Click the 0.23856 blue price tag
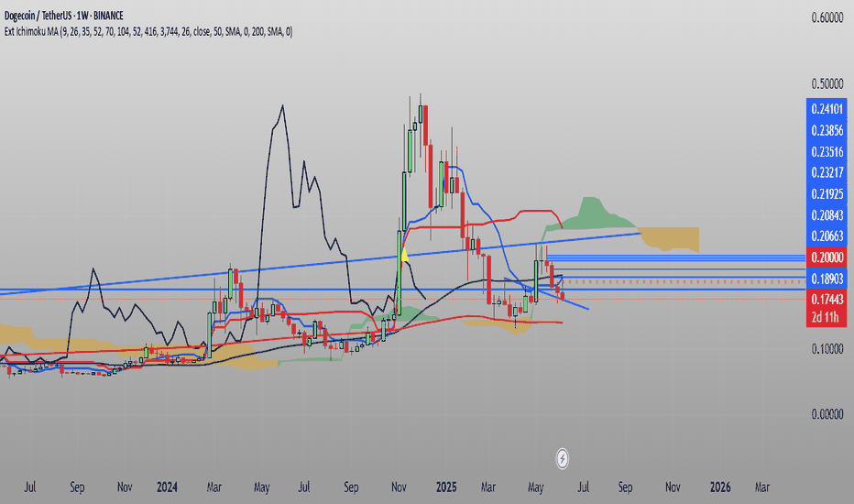 pyautogui.click(x=827, y=130)
